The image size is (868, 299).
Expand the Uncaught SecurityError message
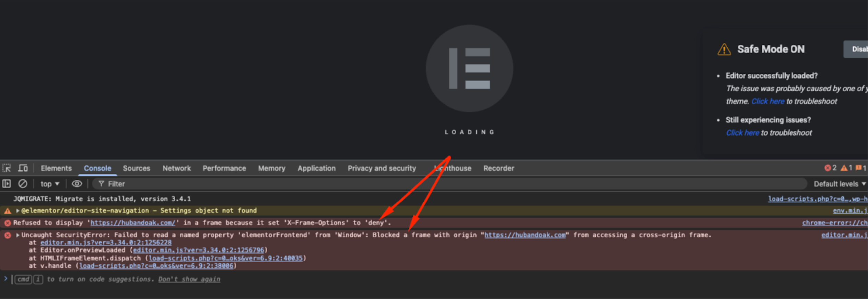pyautogui.click(x=17, y=235)
